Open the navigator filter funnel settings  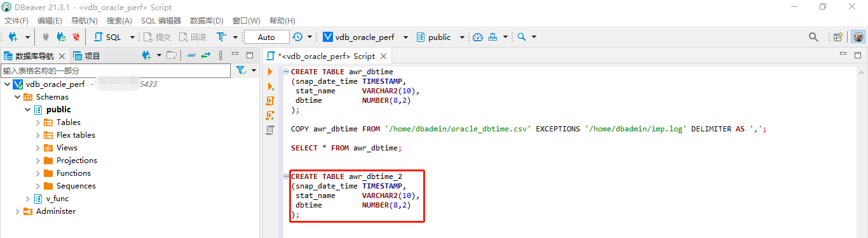(241, 70)
